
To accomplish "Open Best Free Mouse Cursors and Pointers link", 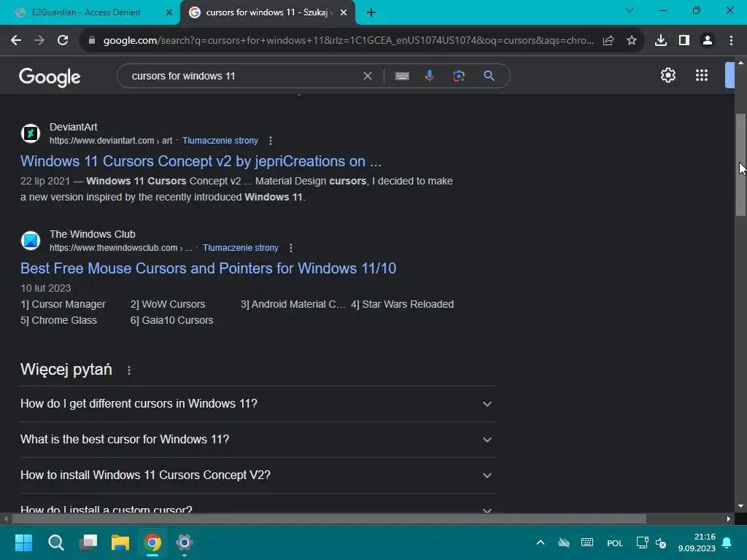I will pos(208,268).
